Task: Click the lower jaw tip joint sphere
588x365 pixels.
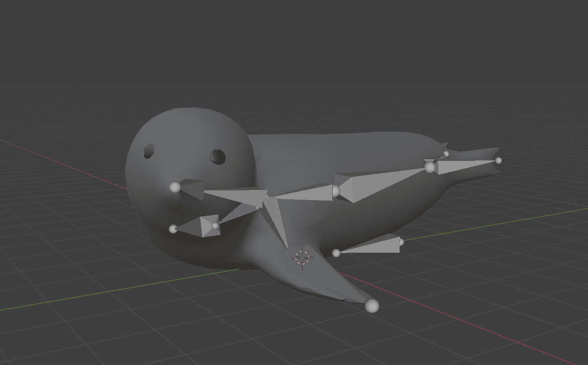Action: point(173,229)
